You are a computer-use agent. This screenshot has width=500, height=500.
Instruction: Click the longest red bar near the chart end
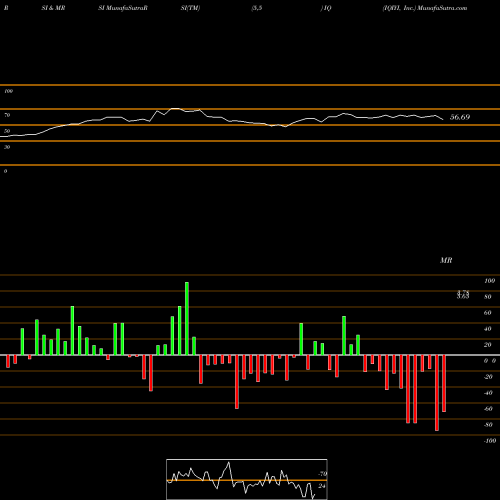point(437,393)
